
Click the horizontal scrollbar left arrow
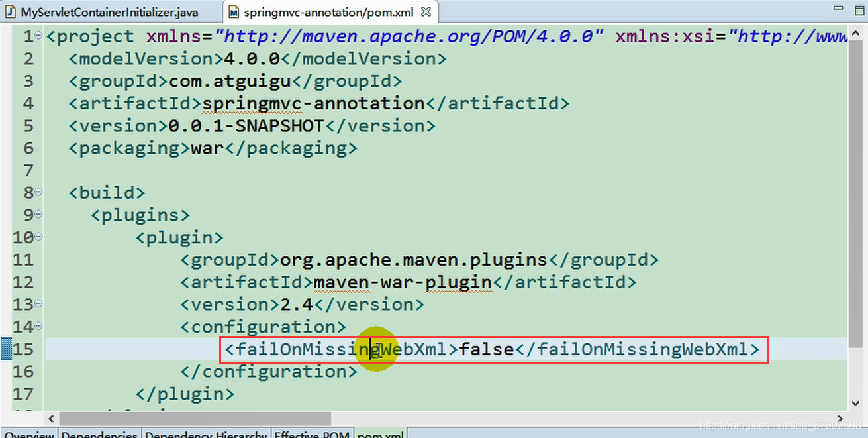51,419
